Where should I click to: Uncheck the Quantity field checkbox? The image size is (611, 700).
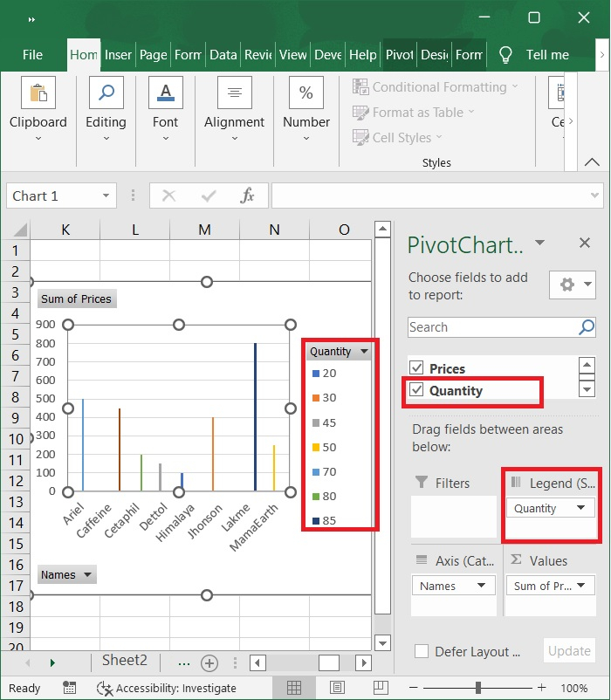(416, 390)
